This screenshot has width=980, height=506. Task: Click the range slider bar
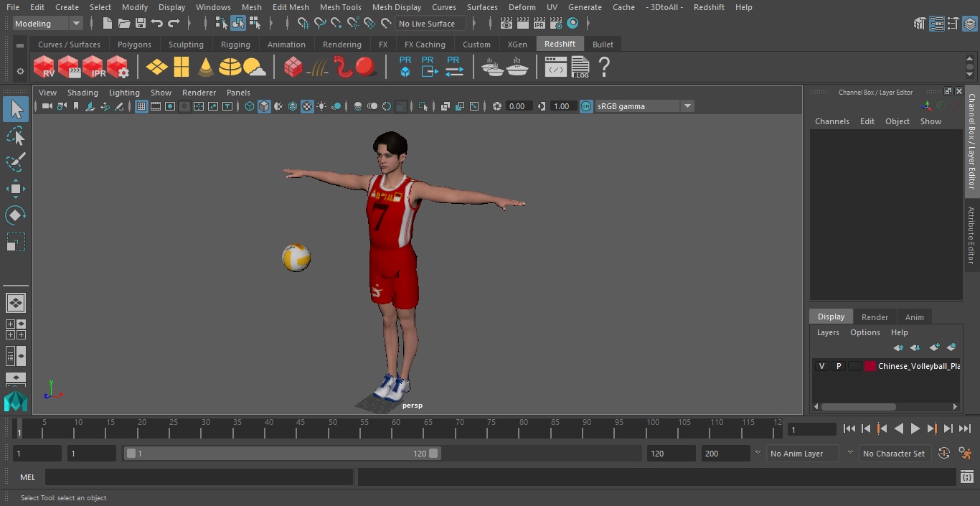tap(283, 454)
